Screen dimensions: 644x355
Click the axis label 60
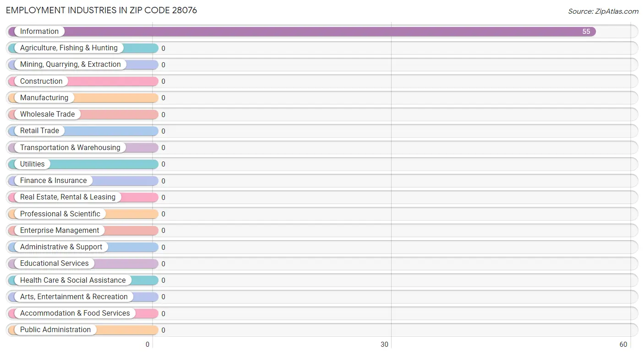pos(623,344)
